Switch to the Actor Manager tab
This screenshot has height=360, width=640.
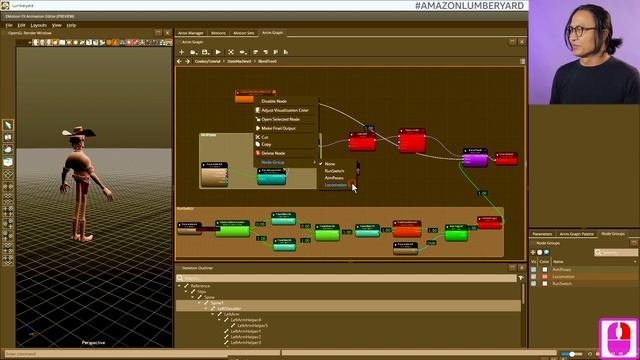[191, 33]
